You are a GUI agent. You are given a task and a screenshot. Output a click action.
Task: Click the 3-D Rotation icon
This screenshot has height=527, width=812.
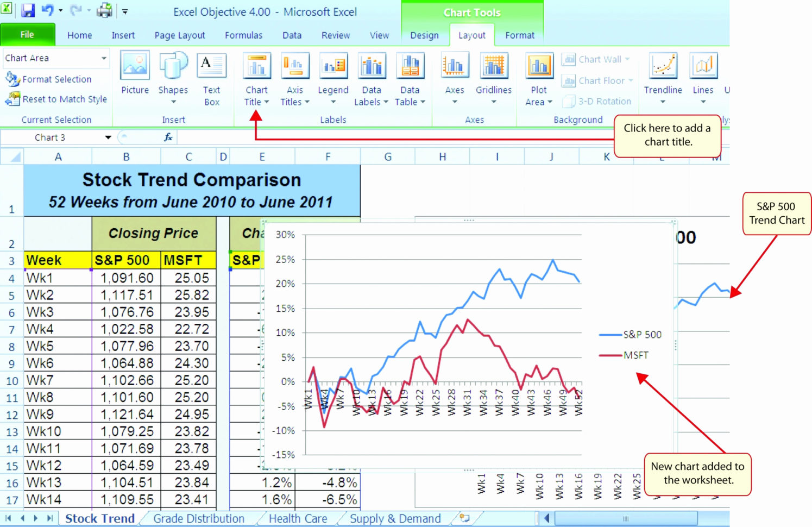569,102
